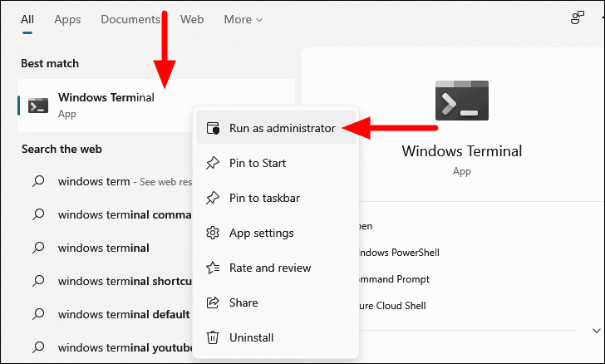Click search icon beside 'windows terminal comma'
Screen dimensions: 605x364
click(38, 214)
